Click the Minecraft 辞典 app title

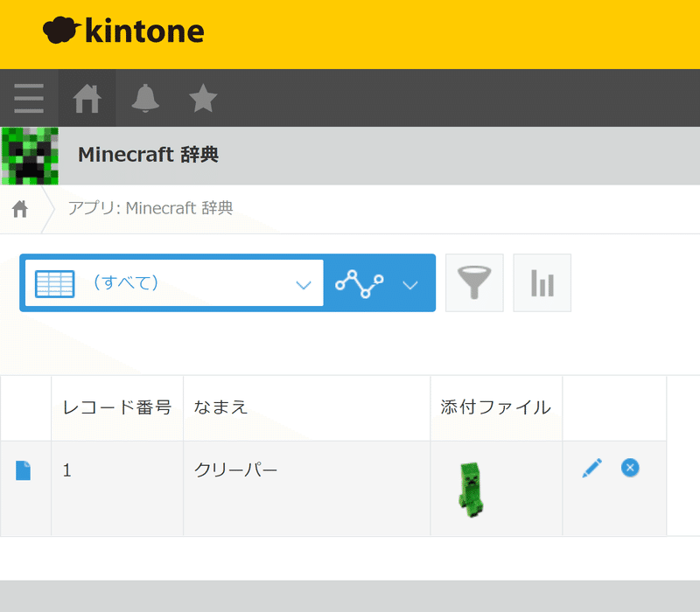click(x=147, y=156)
